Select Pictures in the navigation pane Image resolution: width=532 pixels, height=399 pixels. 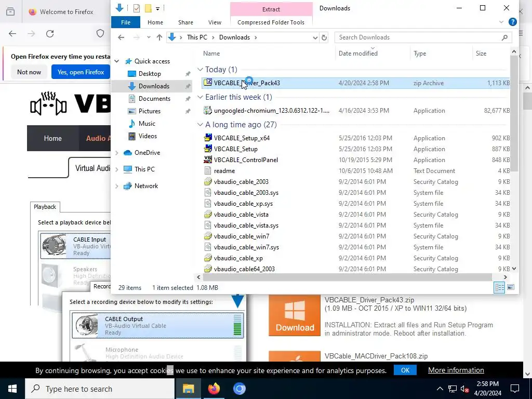click(x=150, y=111)
